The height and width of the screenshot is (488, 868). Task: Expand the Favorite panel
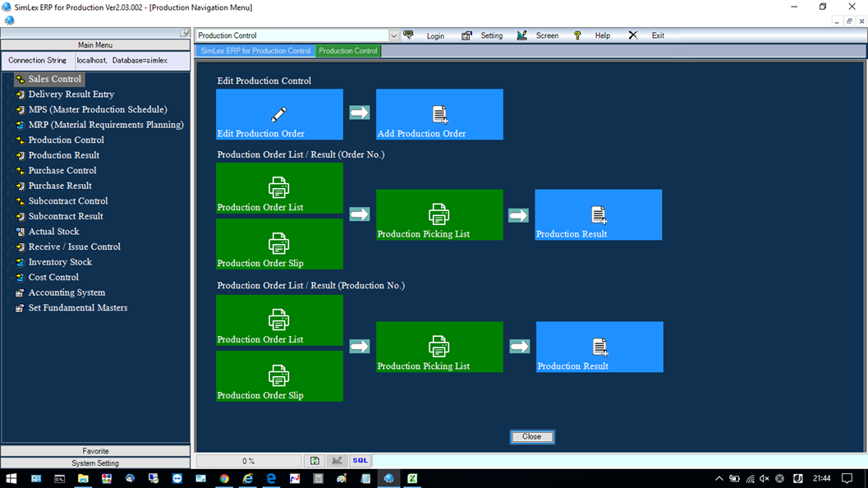(x=95, y=451)
